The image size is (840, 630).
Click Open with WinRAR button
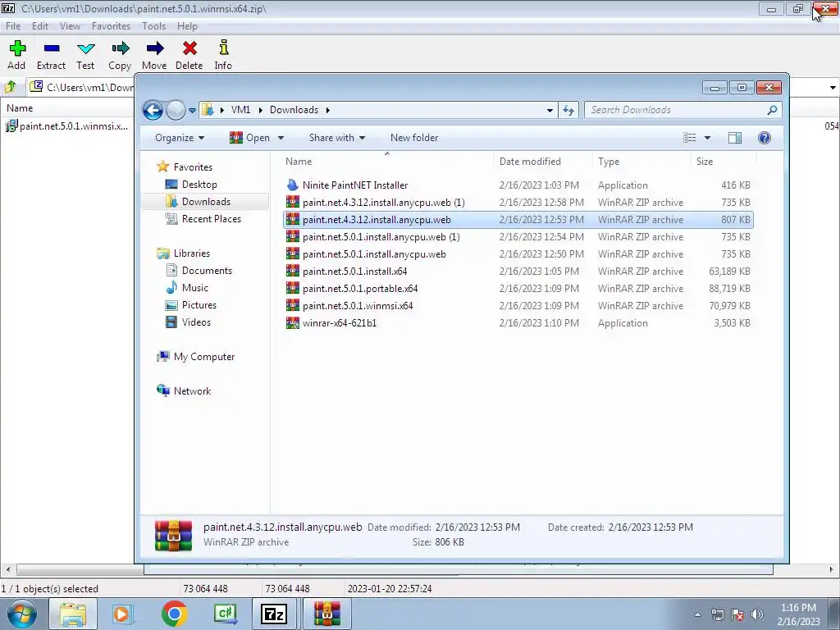(x=250, y=138)
